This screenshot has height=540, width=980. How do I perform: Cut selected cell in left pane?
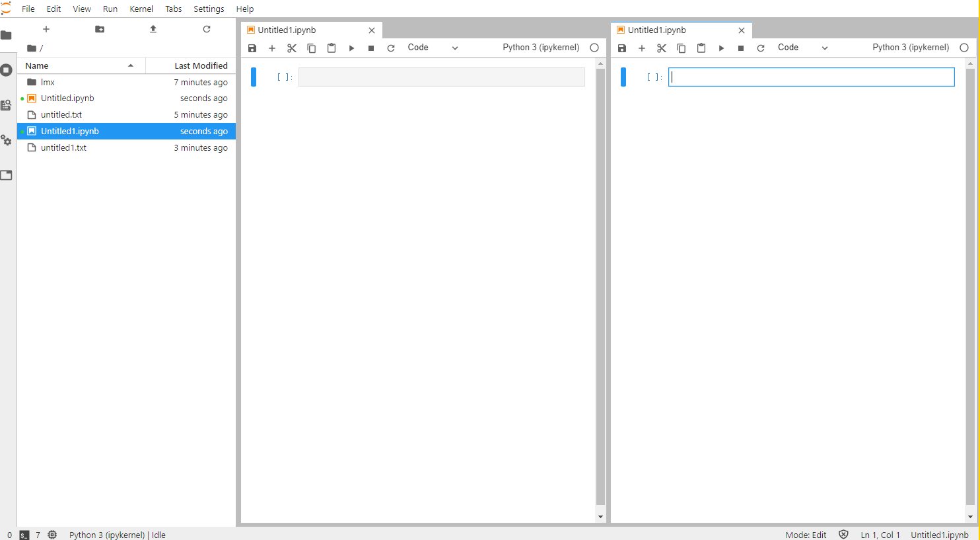292,48
